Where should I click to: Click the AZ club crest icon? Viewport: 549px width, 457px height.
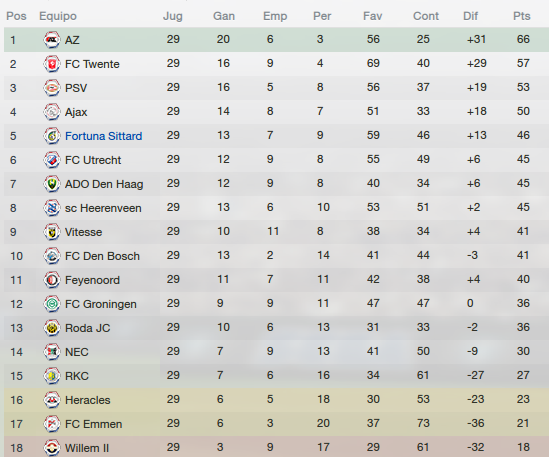point(52,40)
